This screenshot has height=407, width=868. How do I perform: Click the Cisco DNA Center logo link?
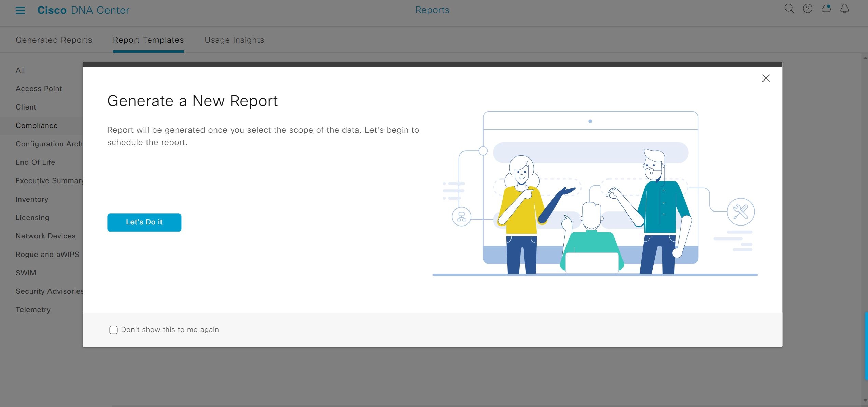pos(83,10)
